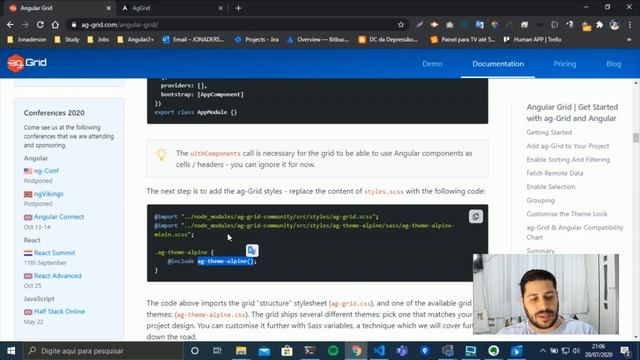Open Task View on the taskbar

[217, 351]
